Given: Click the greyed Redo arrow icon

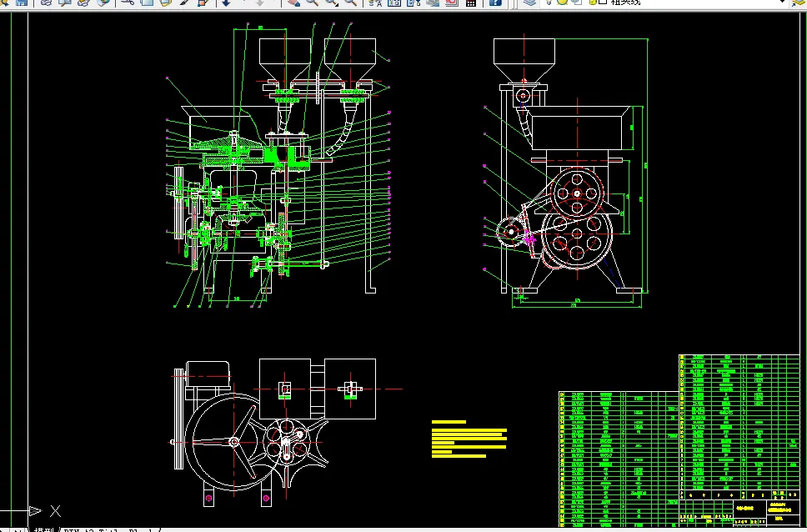Looking at the screenshot, I should pos(260,3).
